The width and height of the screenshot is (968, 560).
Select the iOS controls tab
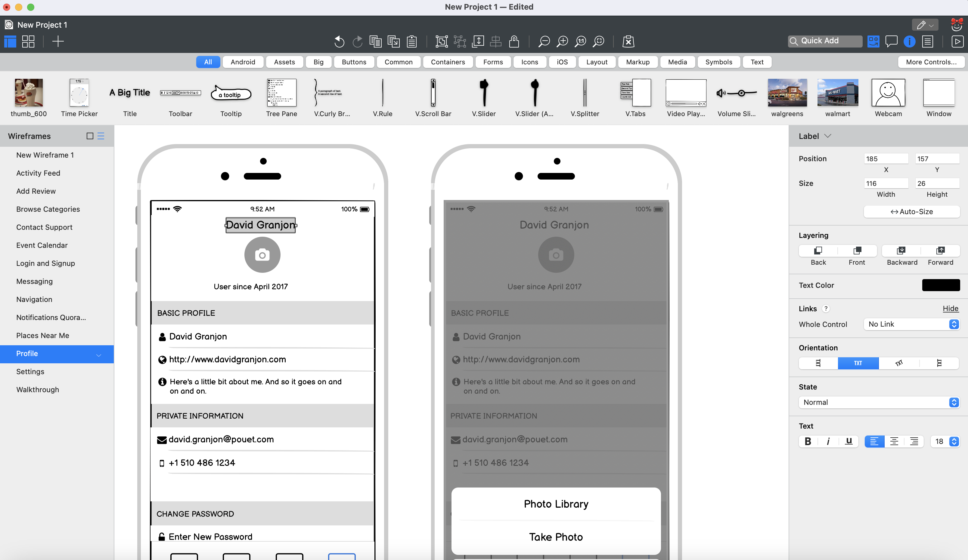[562, 62]
